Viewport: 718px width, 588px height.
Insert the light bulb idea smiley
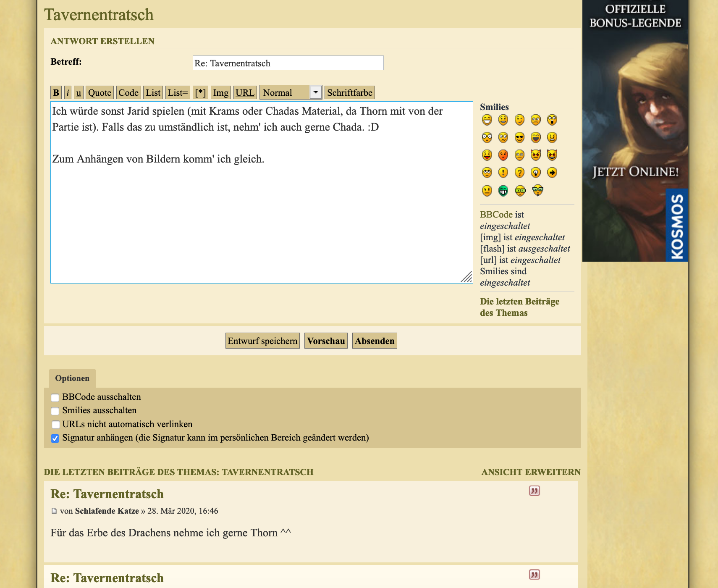pos(536,173)
